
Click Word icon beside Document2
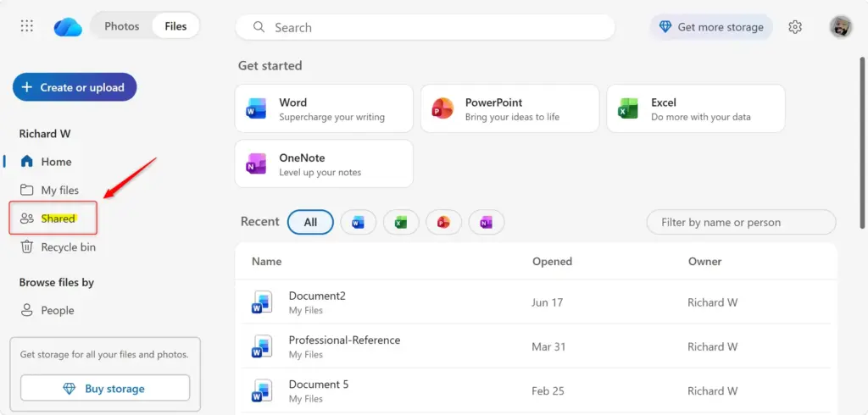262,302
